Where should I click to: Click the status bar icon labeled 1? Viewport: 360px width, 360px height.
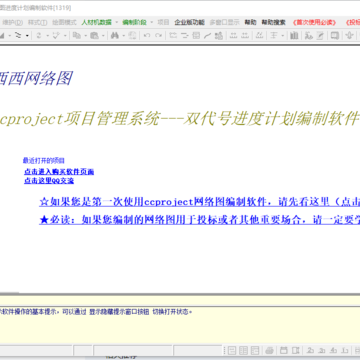(x=345, y=350)
